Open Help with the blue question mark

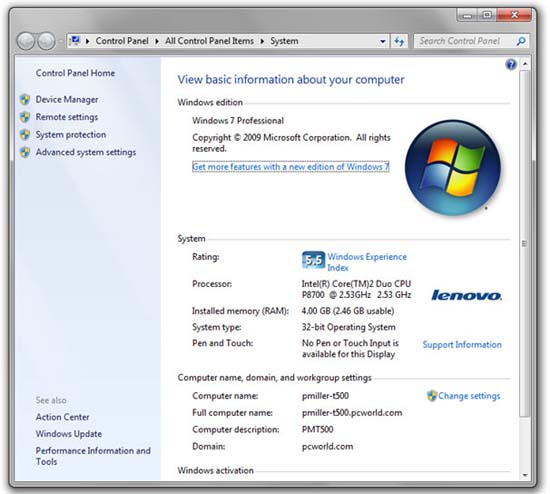[511, 64]
